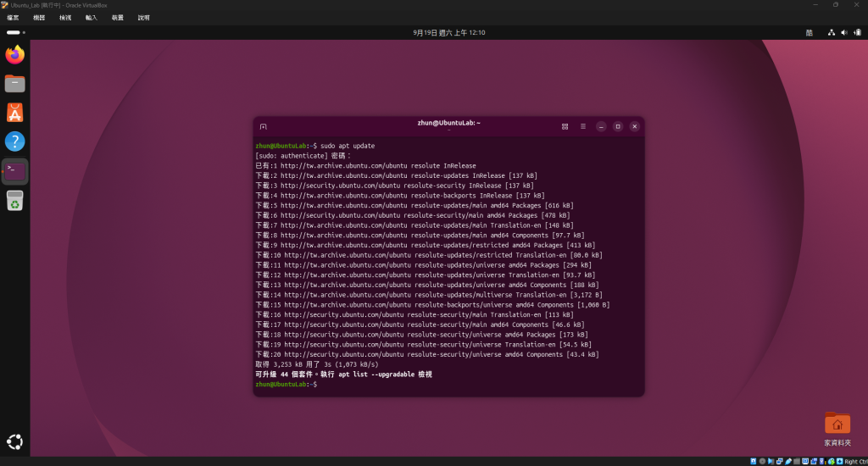Click the '下載:20' resolute-security/universe Components line
Viewport: 868px width, 466px height.
tap(427, 355)
